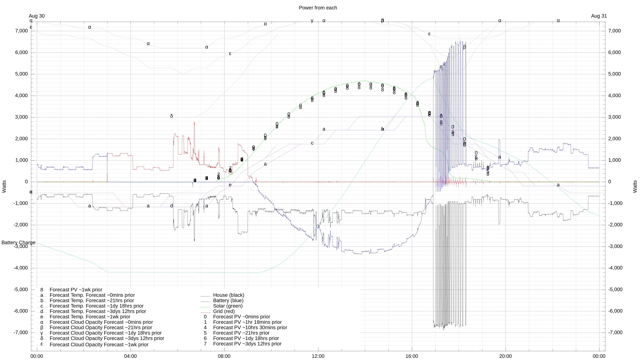
Task: Click right axis label '-5,000'
Action: click(615, 290)
